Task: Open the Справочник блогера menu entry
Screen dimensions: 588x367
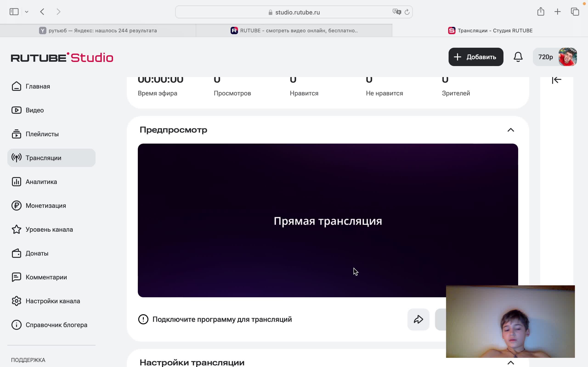Action: [x=56, y=325]
